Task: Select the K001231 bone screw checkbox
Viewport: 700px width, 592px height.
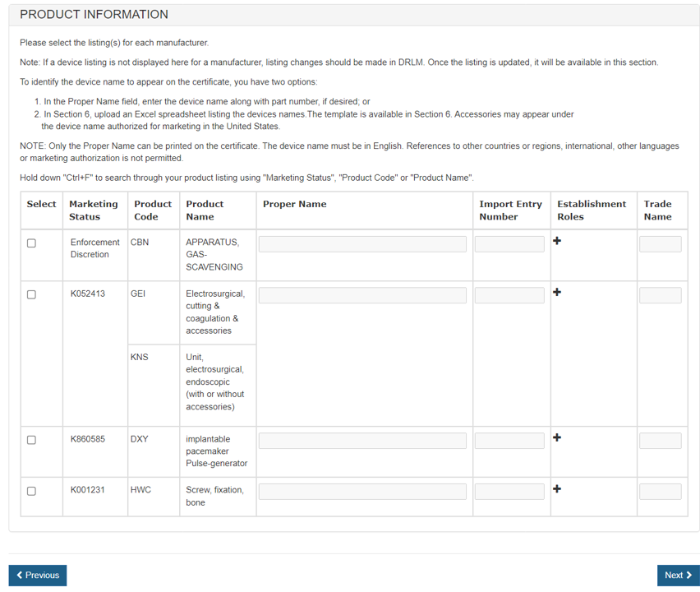Action: tap(31, 491)
